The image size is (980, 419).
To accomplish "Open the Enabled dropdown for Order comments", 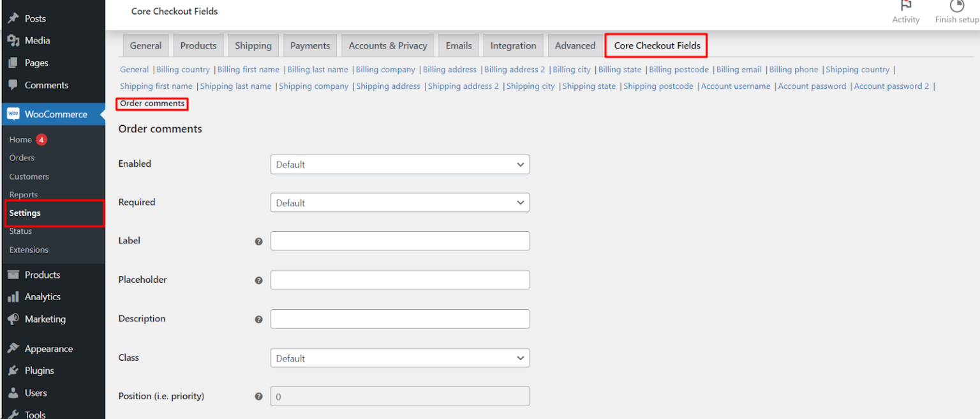I will pos(400,164).
